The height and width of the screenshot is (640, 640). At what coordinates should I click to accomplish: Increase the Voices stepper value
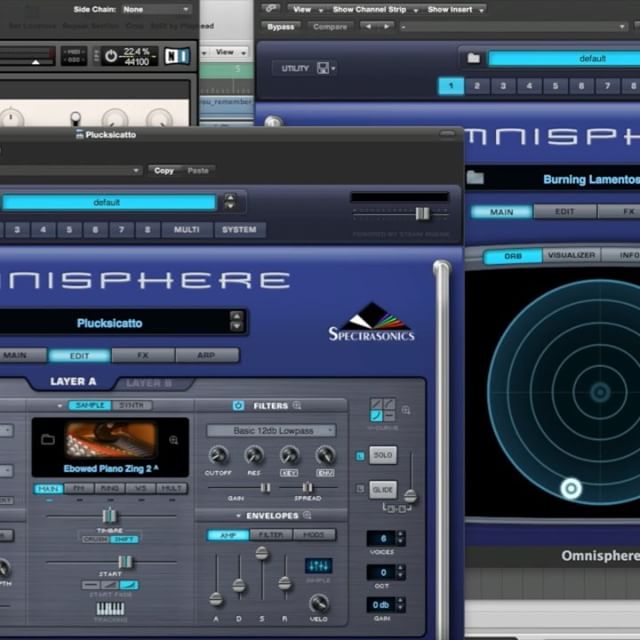coord(400,534)
